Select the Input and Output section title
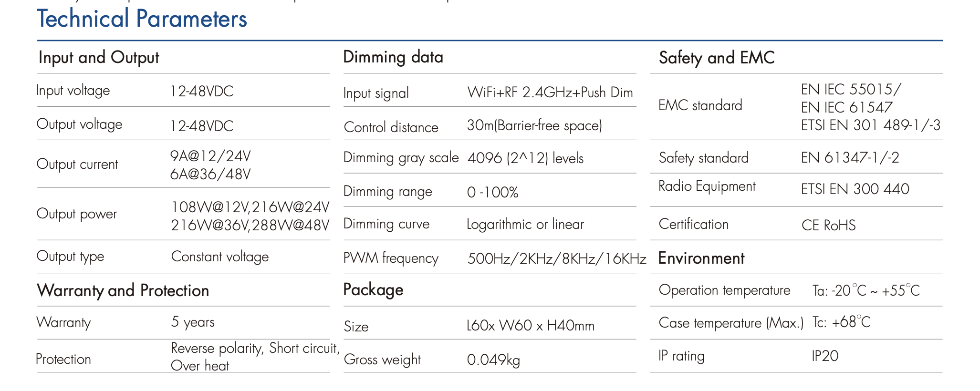The image size is (980, 391). (99, 58)
